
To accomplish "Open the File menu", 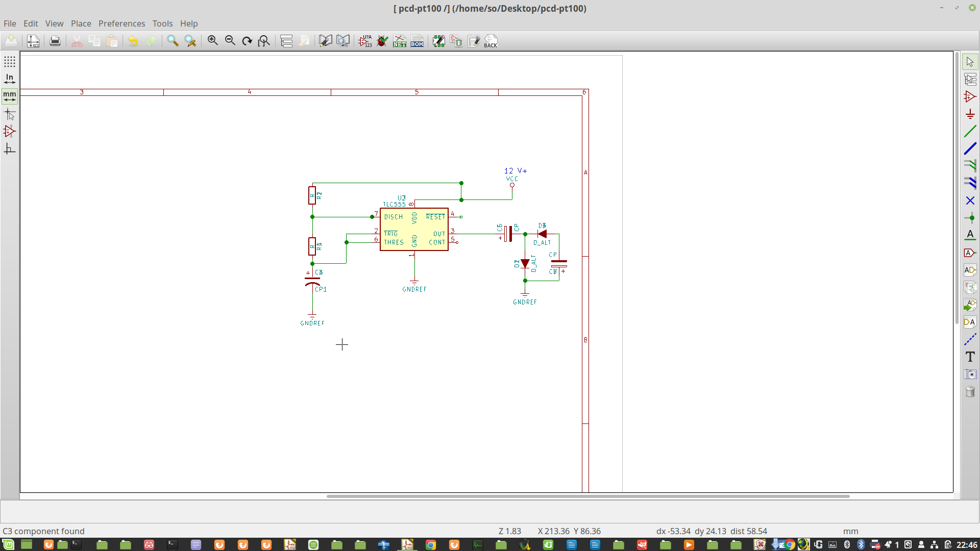I will point(10,23).
